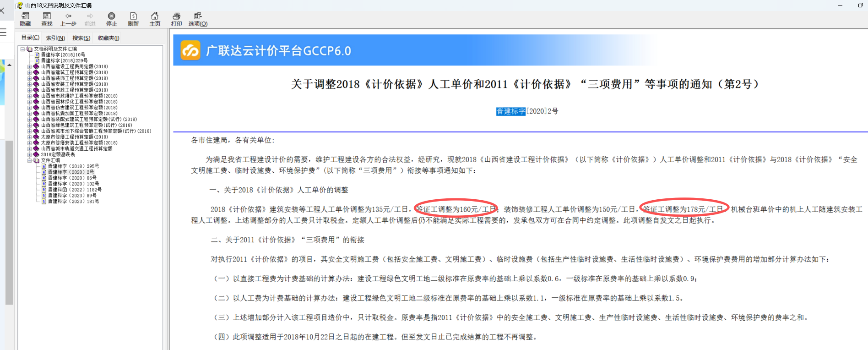This screenshot has width=868, height=350.
Task: Click the book icon of 太原市修缮安装工程预算定额(2018)
Action: click(x=36, y=142)
